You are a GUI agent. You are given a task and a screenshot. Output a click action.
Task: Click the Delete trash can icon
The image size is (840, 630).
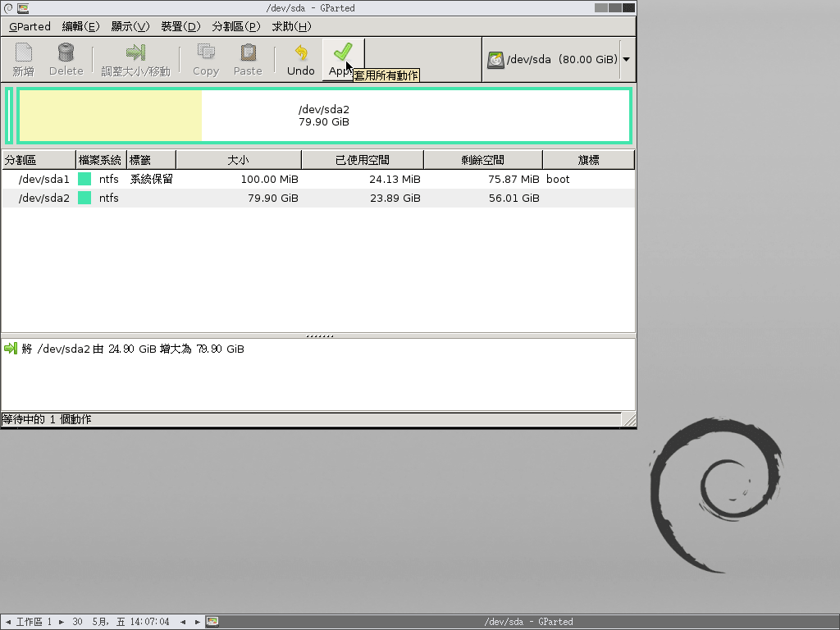66,53
